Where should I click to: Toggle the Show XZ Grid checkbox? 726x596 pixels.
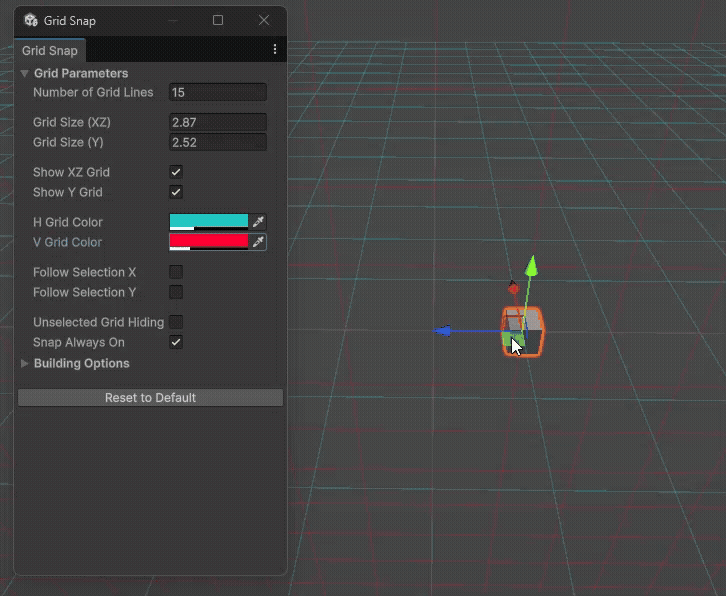coord(176,172)
